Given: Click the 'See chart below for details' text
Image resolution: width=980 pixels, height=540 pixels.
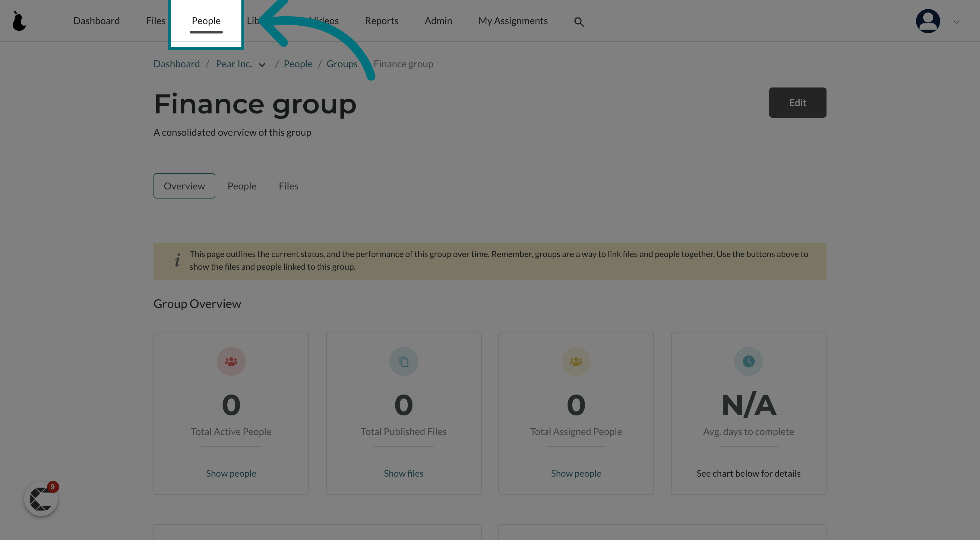Looking at the screenshot, I should pyautogui.click(x=748, y=473).
